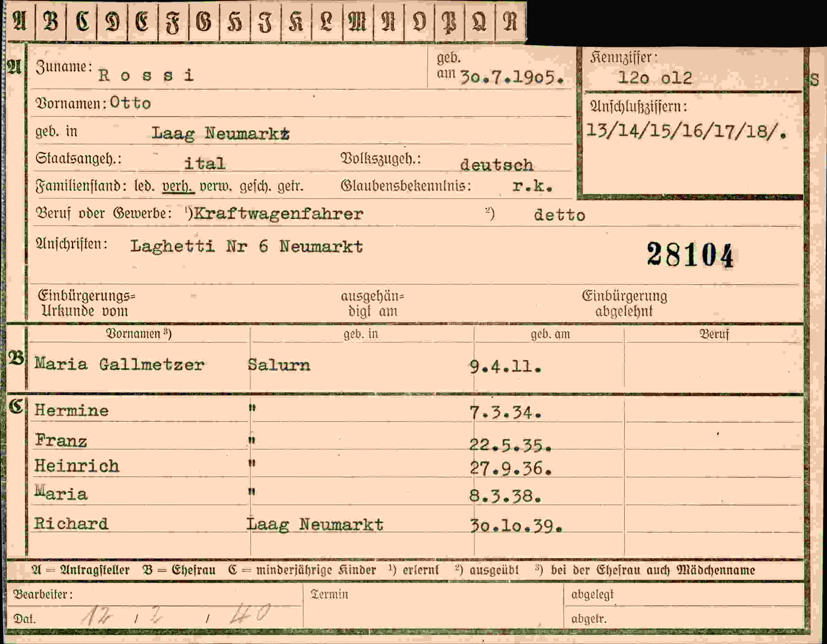Click the "Einbürgerung abgelehnt" label
Image resolution: width=827 pixels, height=644 pixels.
point(624,303)
